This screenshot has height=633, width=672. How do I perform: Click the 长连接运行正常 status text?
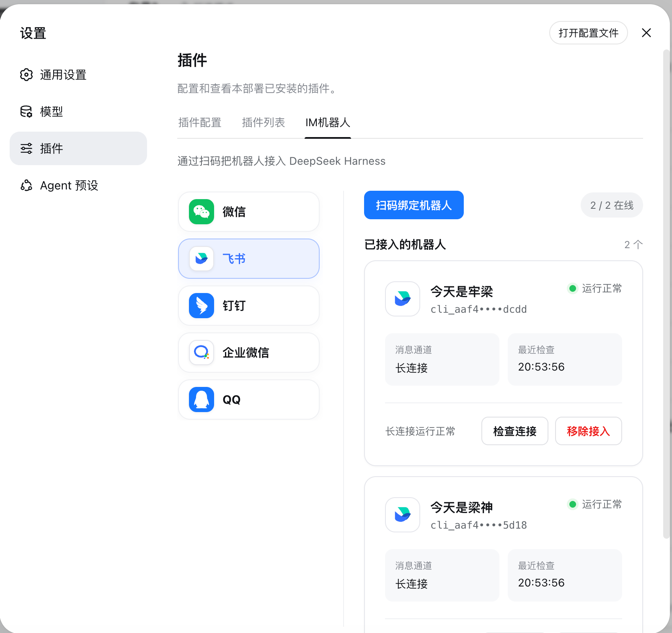click(420, 431)
